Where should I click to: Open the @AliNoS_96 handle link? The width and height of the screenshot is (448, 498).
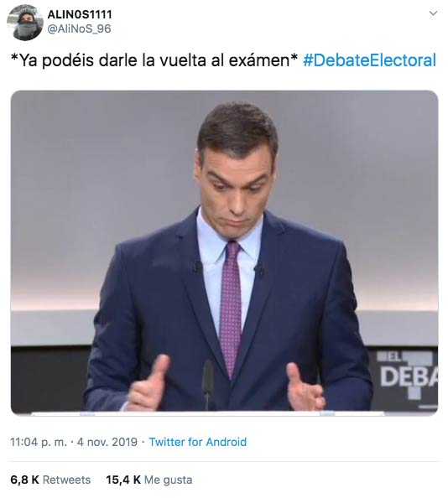click(x=79, y=29)
